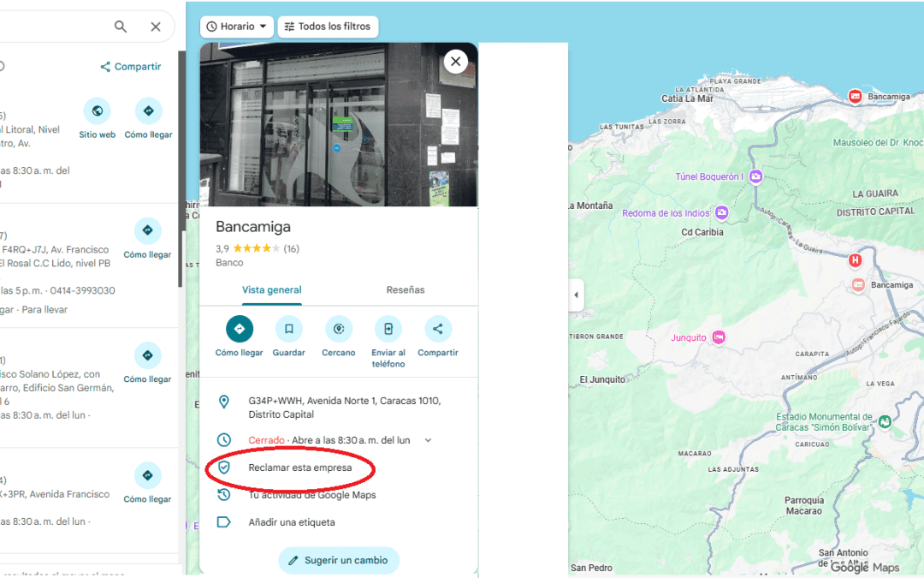The width and height of the screenshot is (924, 578).
Task: Open the Horario filter dropdown
Action: tap(237, 27)
